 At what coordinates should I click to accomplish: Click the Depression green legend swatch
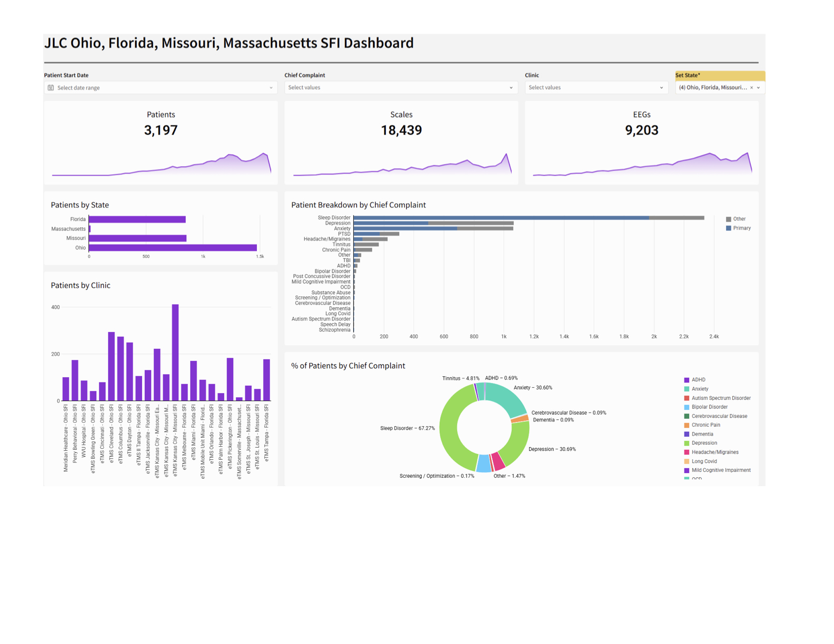coord(687,443)
